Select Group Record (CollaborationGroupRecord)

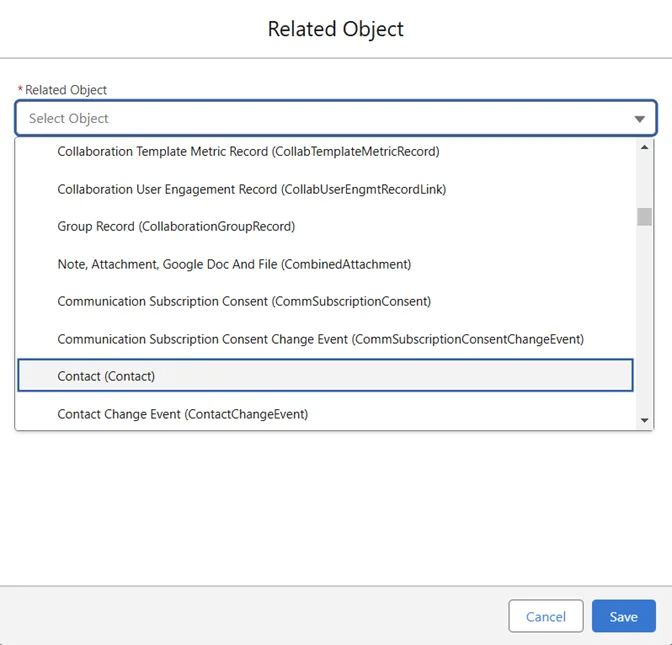coord(176,227)
